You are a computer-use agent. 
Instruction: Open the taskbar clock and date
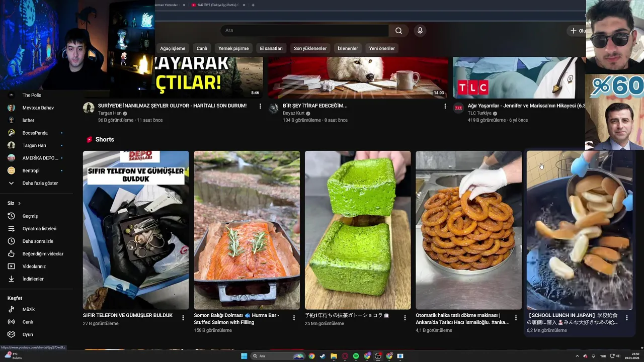[631, 356]
